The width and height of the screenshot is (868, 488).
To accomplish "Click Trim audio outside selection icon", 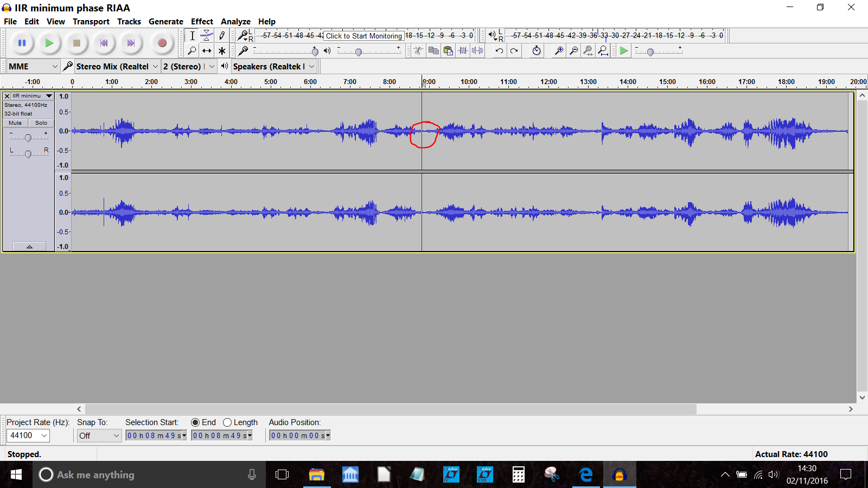I will coord(463,50).
